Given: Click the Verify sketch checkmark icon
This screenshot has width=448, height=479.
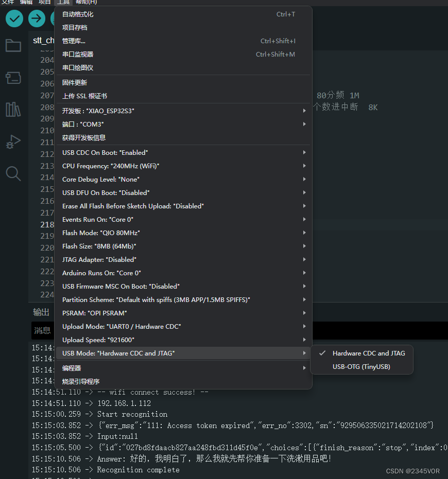Looking at the screenshot, I should [14, 18].
